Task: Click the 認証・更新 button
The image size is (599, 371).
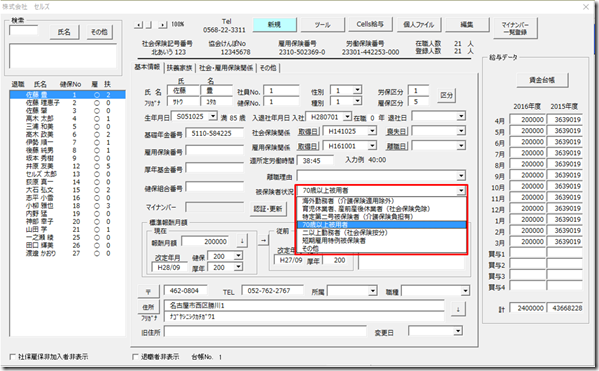Action: pos(268,209)
